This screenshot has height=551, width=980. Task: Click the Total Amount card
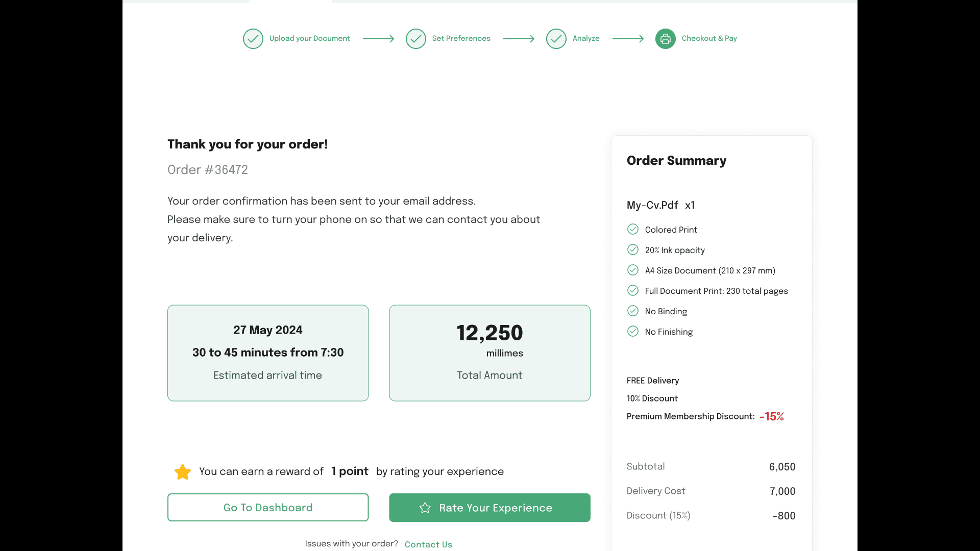(x=489, y=353)
